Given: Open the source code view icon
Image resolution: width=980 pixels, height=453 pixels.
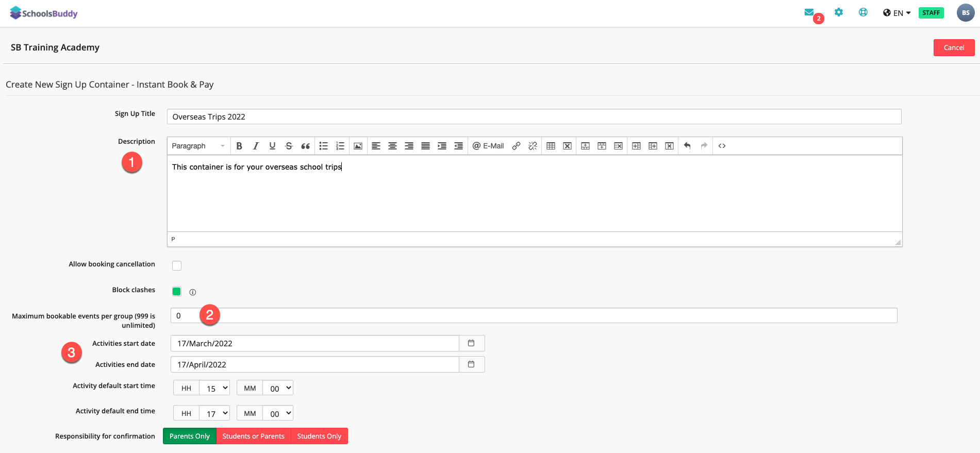Looking at the screenshot, I should [x=722, y=146].
